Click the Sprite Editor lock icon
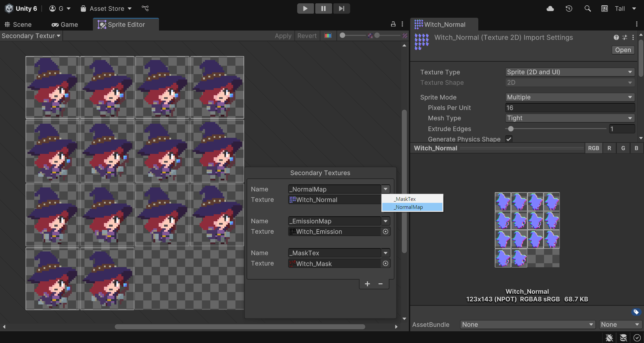644x343 pixels. pos(393,24)
